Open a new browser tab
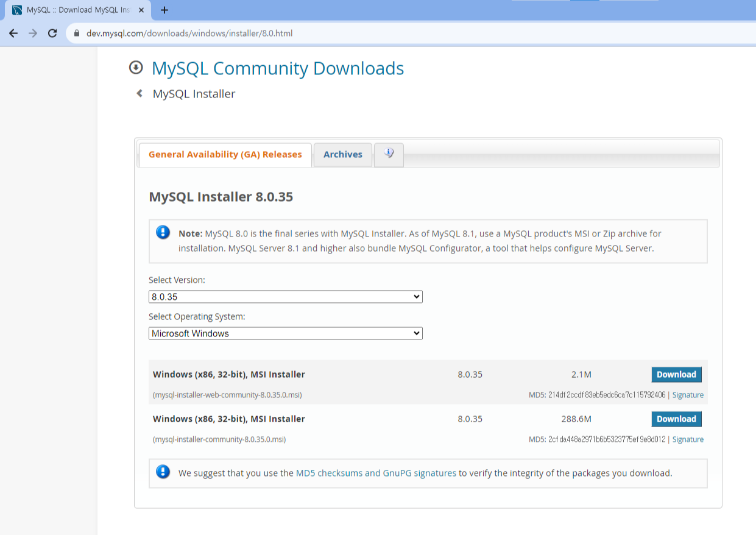Image resolution: width=756 pixels, height=535 pixels. pyautogui.click(x=164, y=10)
